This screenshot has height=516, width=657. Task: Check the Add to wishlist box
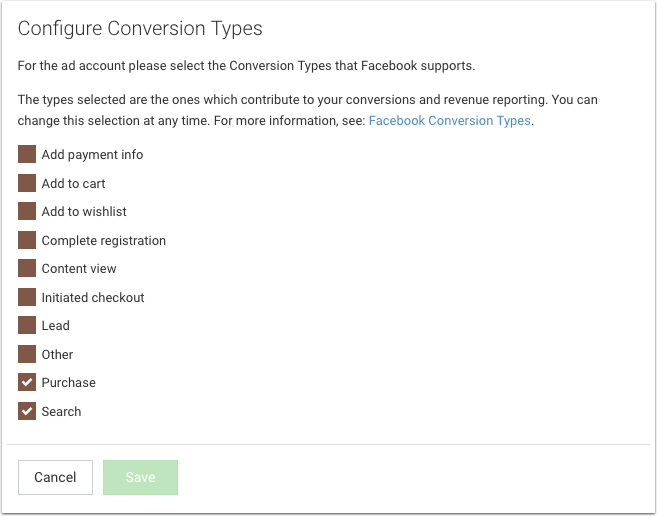pyautogui.click(x=26, y=212)
